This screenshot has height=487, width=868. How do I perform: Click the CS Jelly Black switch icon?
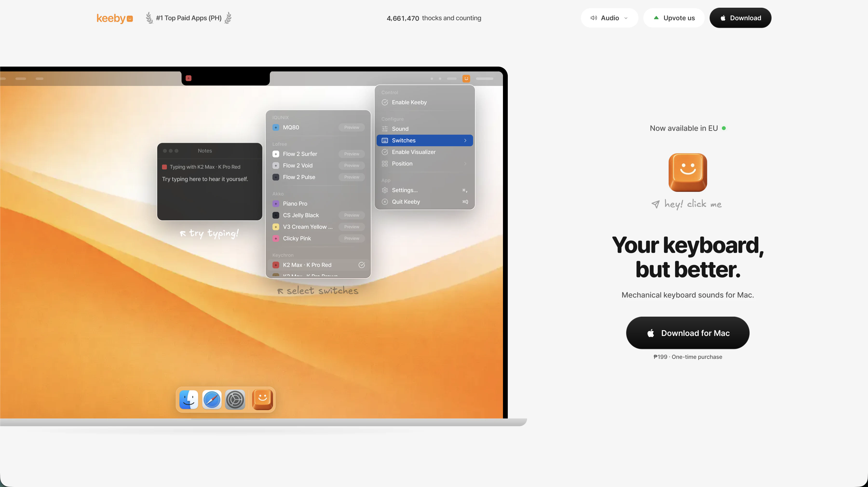[x=276, y=215]
